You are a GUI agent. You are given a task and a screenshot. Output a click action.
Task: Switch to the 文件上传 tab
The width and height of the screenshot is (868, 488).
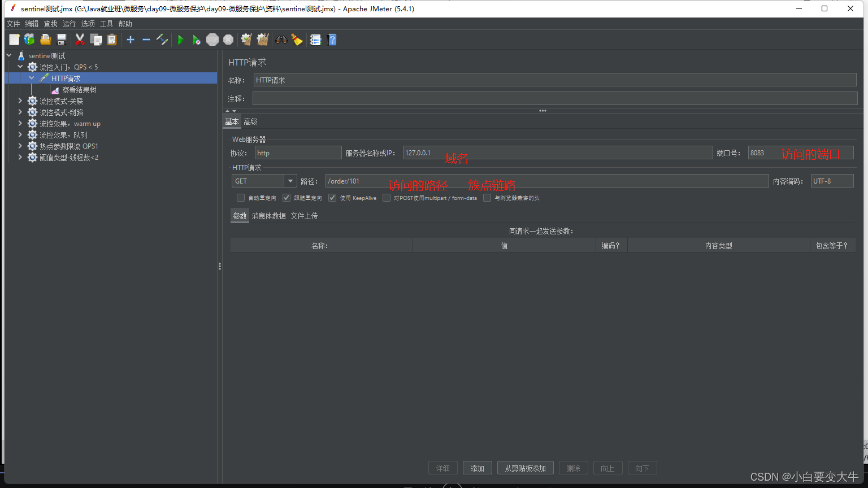pyautogui.click(x=304, y=216)
